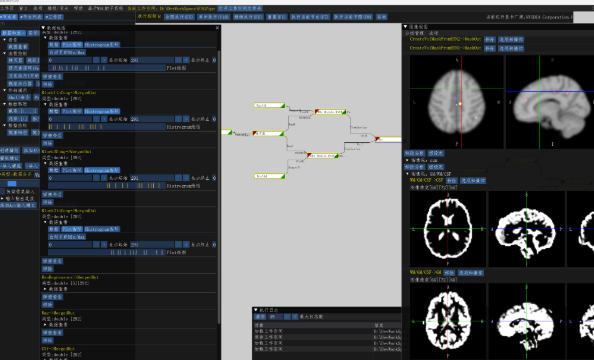Click the Min/Max button in the topmost data block
594x360 pixels.
67,52
